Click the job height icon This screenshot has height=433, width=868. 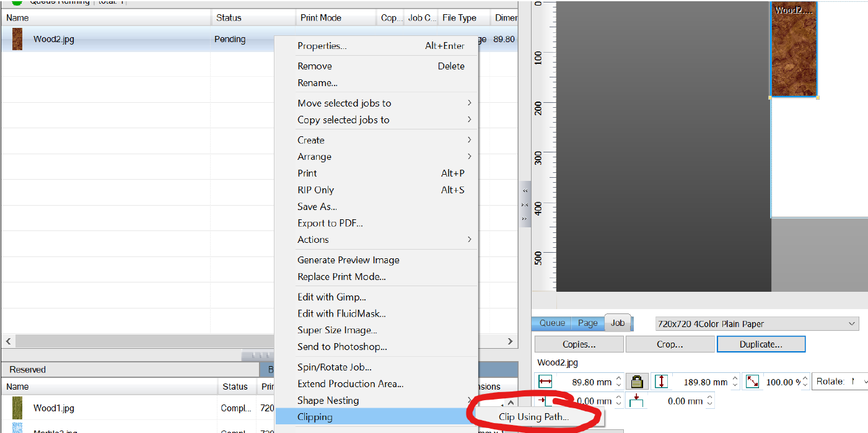point(662,382)
